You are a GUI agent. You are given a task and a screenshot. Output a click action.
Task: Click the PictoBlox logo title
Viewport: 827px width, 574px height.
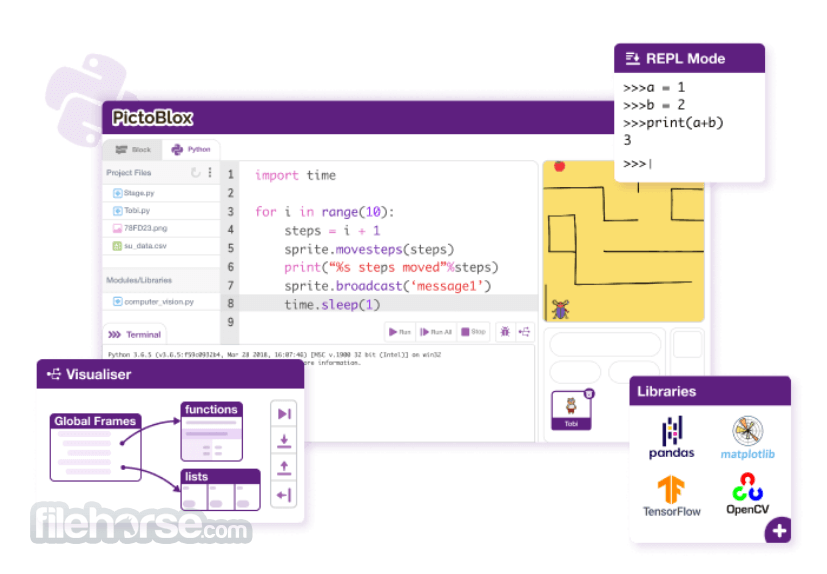click(x=152, y=118)
